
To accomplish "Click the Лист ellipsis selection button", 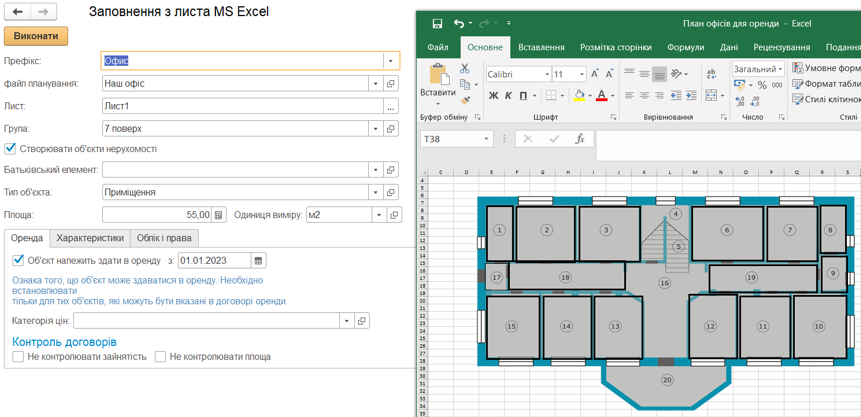I will (390, 107).
